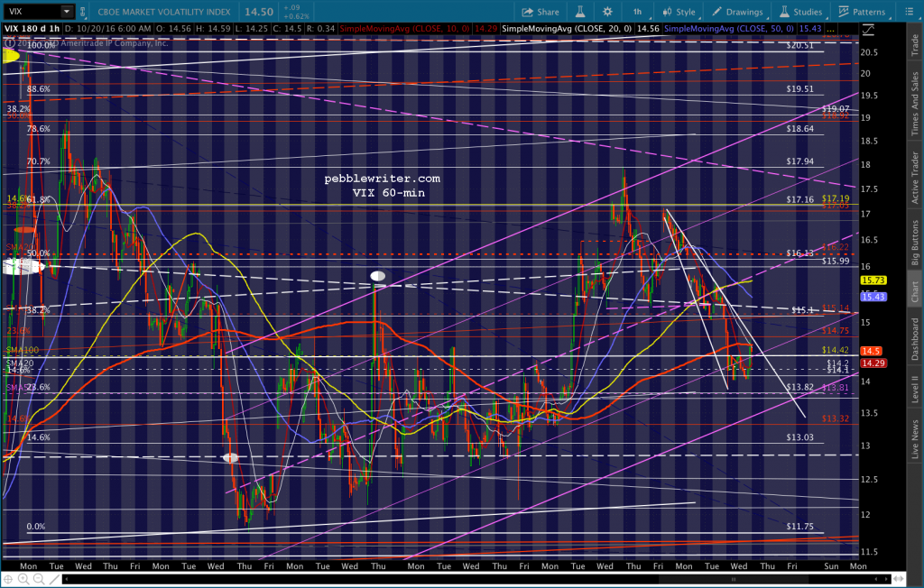Select SimpleMovingAvg (CLOSE, 50, 0) label
Viewport: 924px width, 588px height.
(x=729, y=28)
